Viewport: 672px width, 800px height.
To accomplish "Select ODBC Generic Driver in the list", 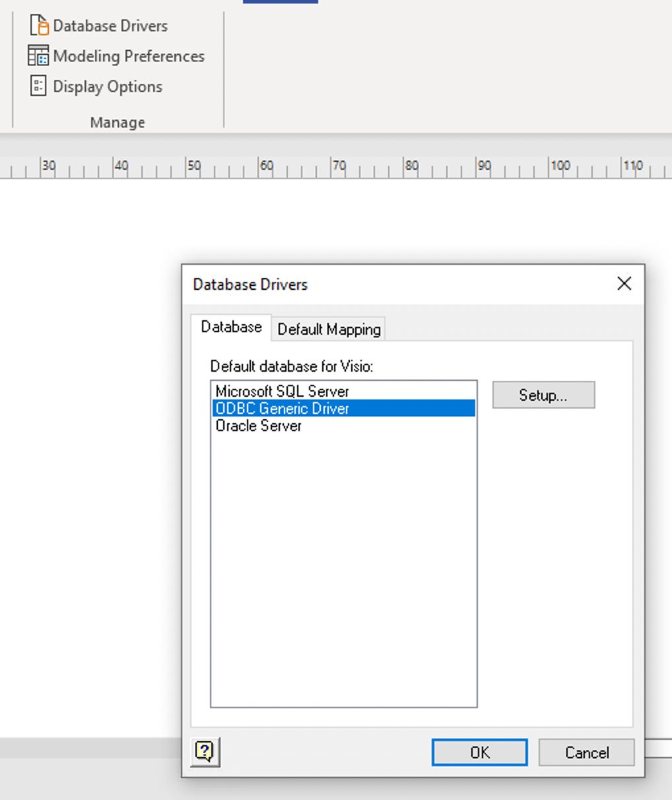I will [x=343, y=409].
